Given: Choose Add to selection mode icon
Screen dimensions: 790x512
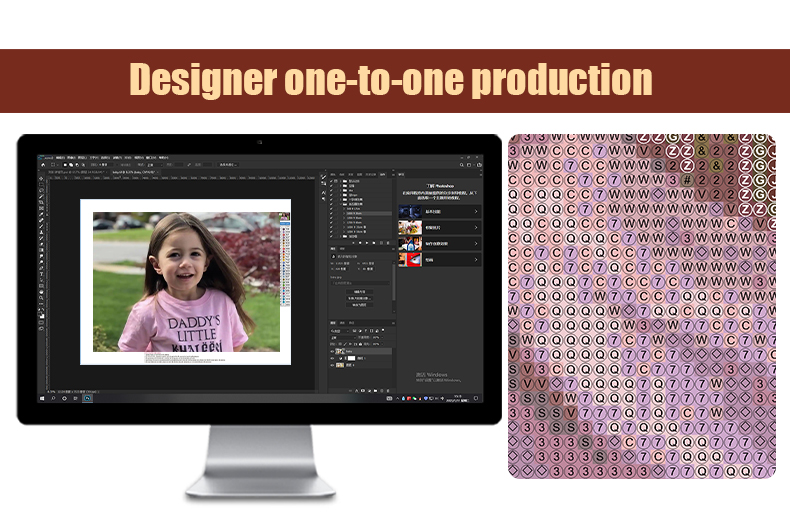Looking at the screenshot, I should pos(71,165).
